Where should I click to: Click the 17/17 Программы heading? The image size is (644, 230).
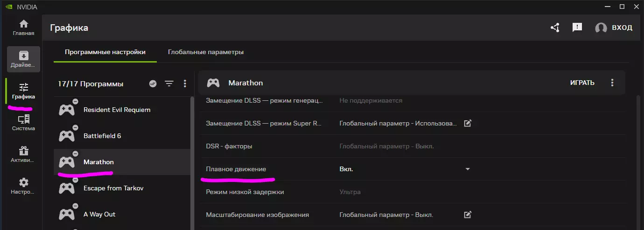pos(91,84)
